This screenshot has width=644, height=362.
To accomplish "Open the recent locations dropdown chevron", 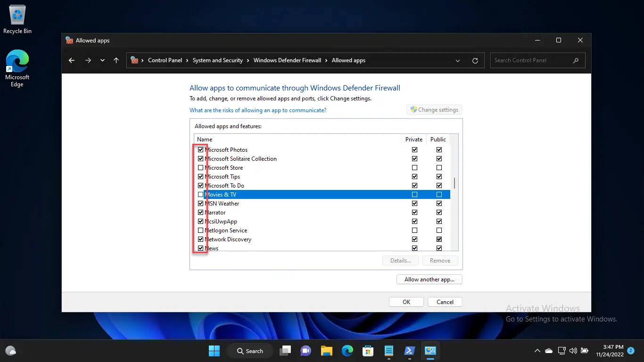I will coord(102,60).
